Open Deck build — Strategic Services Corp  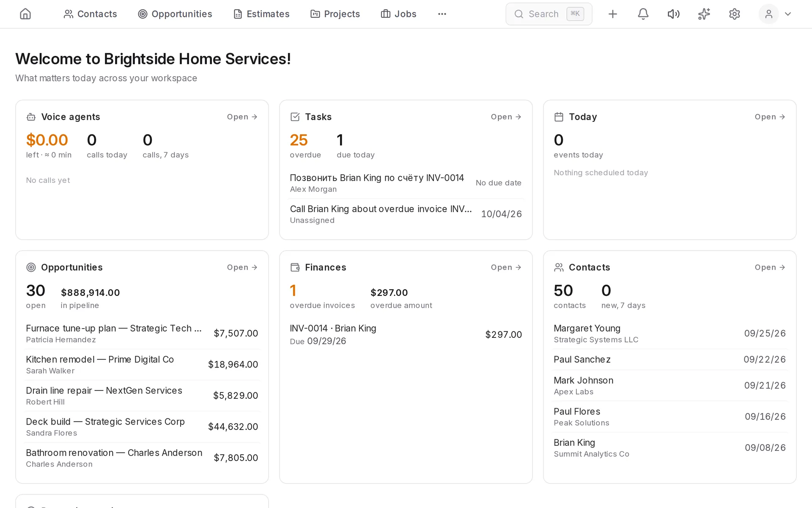coord(142,427)
